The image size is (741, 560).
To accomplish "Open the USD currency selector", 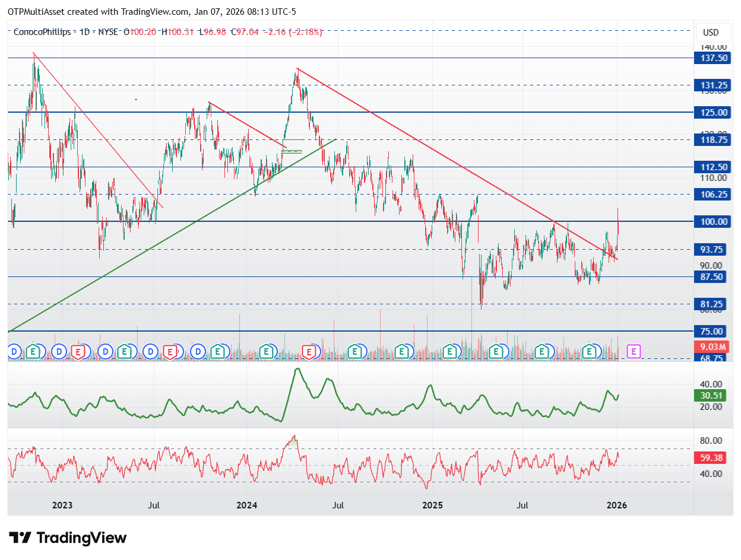I will click(710, 33).
